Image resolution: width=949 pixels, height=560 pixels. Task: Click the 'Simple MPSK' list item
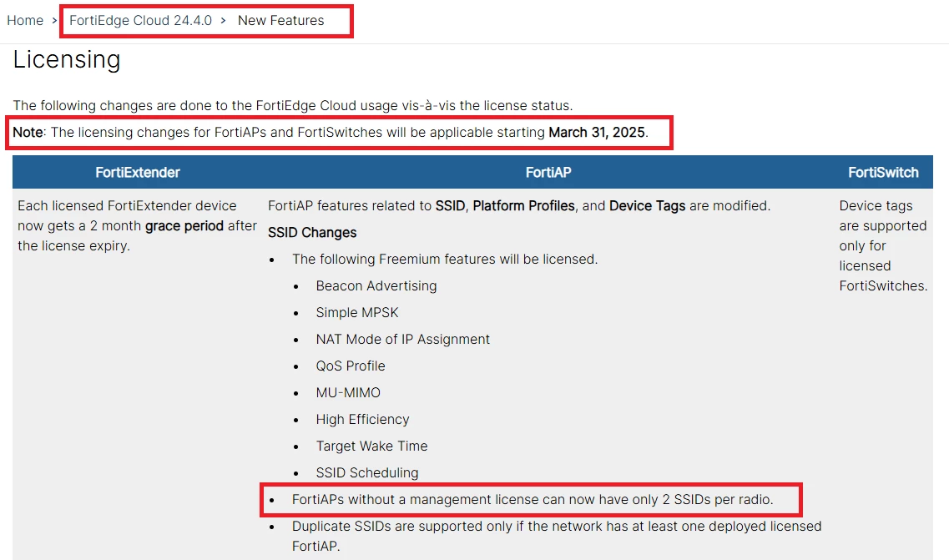(357, 312)
